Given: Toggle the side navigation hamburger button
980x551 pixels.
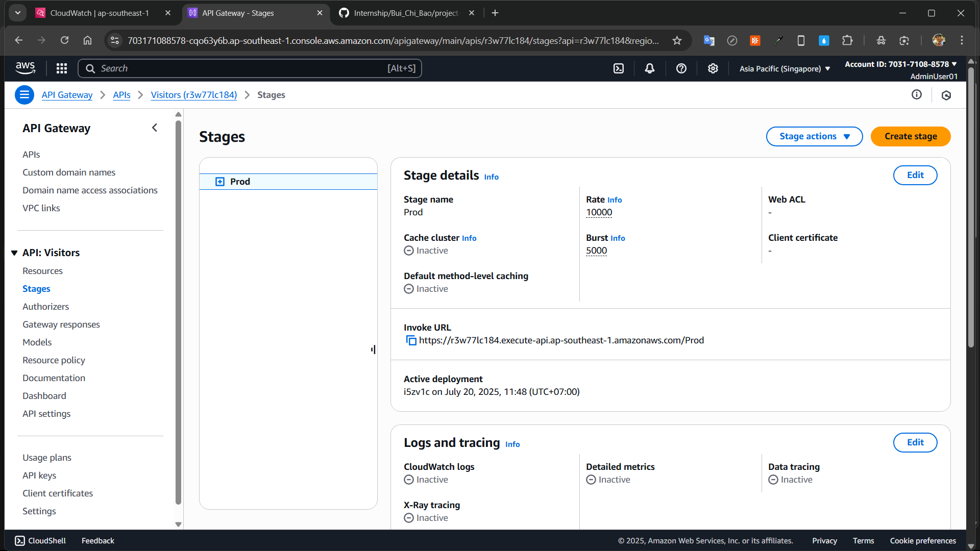Looking at the screenshot, I should [x=24, y=95].
